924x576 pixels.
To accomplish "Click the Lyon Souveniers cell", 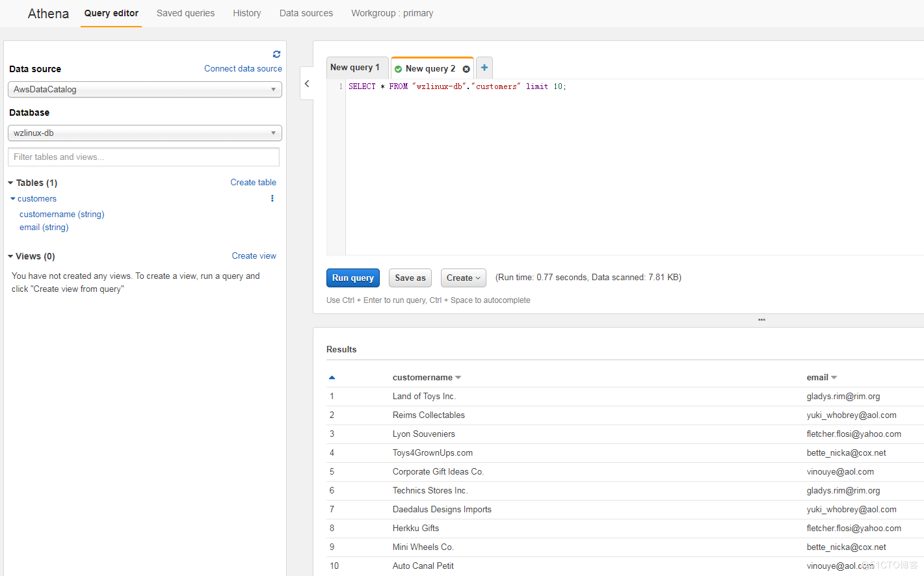I will pyautogui.click(x=424, y=434).
